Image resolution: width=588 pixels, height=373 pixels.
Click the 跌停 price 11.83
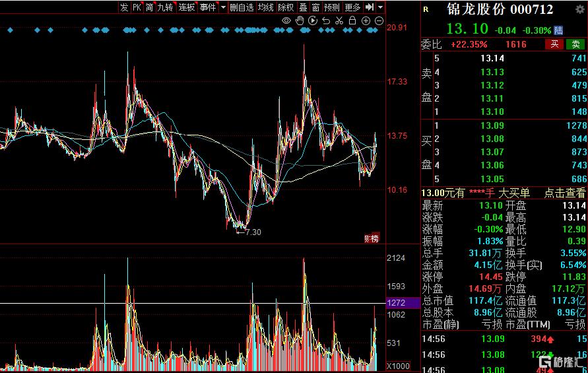(x=573, y=277)
